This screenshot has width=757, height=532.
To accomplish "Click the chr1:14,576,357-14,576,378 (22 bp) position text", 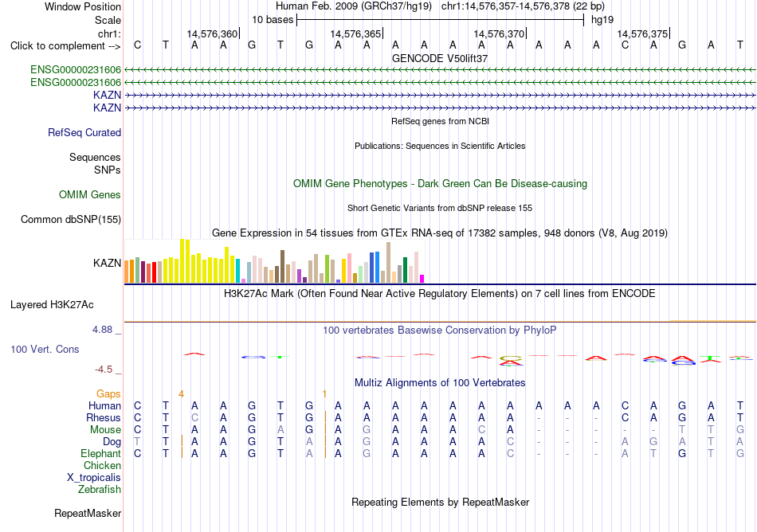I will (x=523, y=6).
